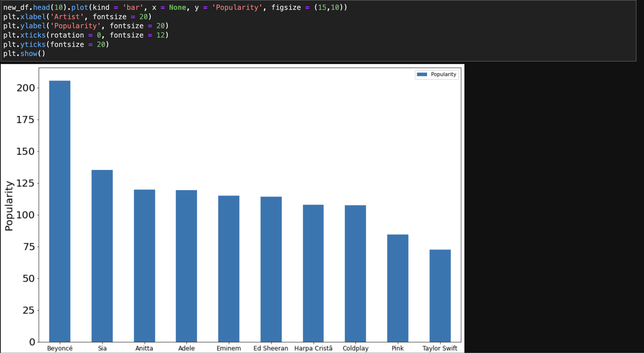Click the '125' y-axis tick value
The width and height of the screenshot is (644, 353).
point(25,183)
